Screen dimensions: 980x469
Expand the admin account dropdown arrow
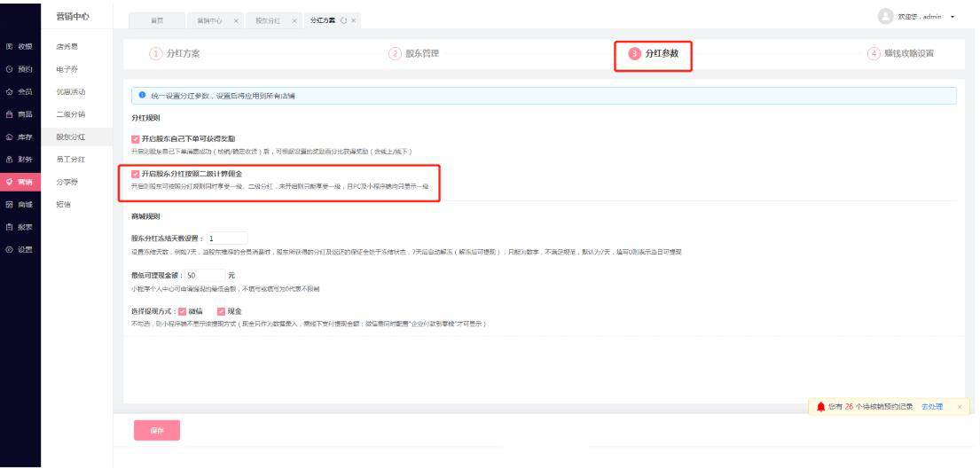click(x=952, y=18)
